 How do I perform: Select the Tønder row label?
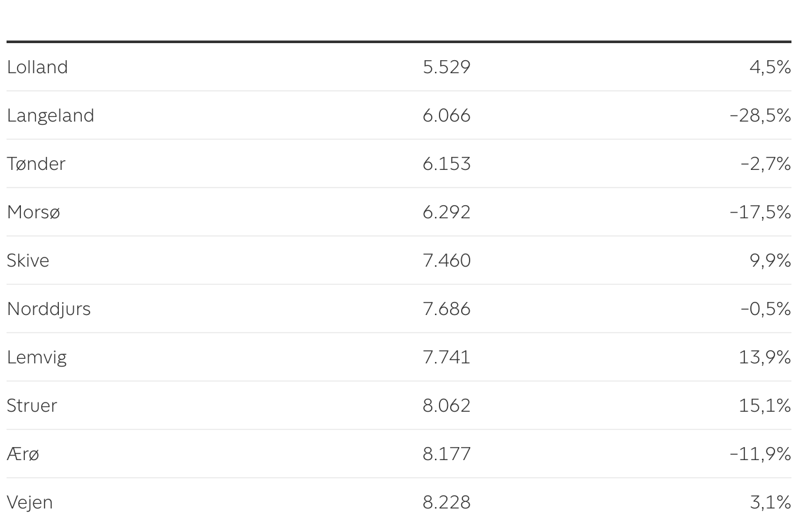coord(36,163)
